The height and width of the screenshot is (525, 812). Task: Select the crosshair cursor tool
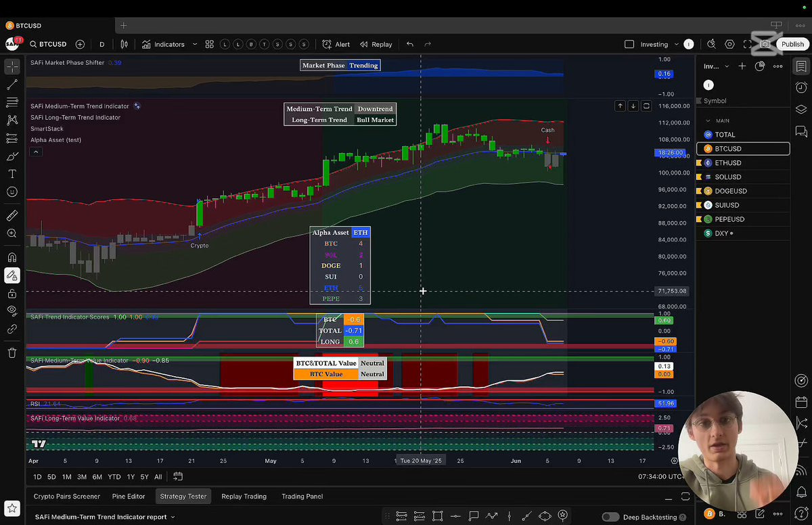(12, 67)
